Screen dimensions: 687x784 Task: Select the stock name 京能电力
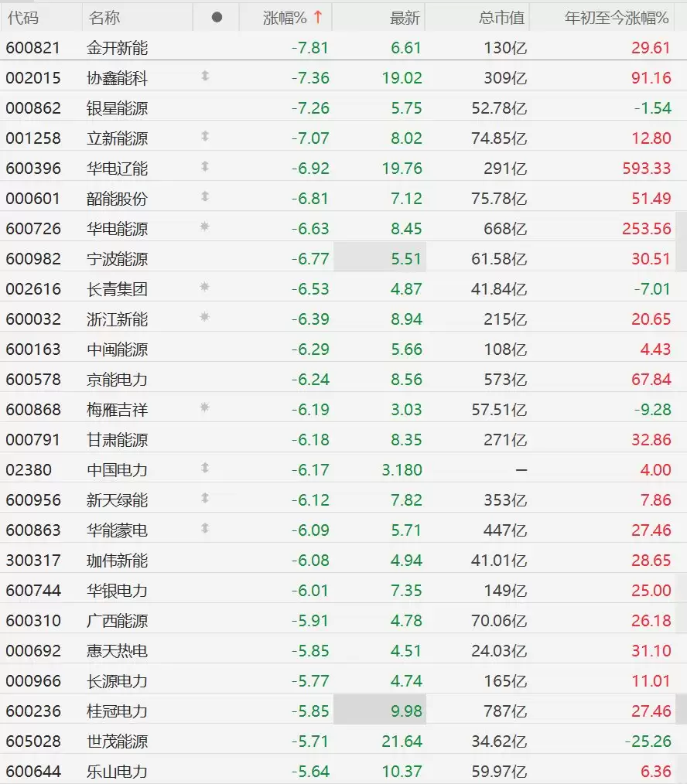pos(117,380)
